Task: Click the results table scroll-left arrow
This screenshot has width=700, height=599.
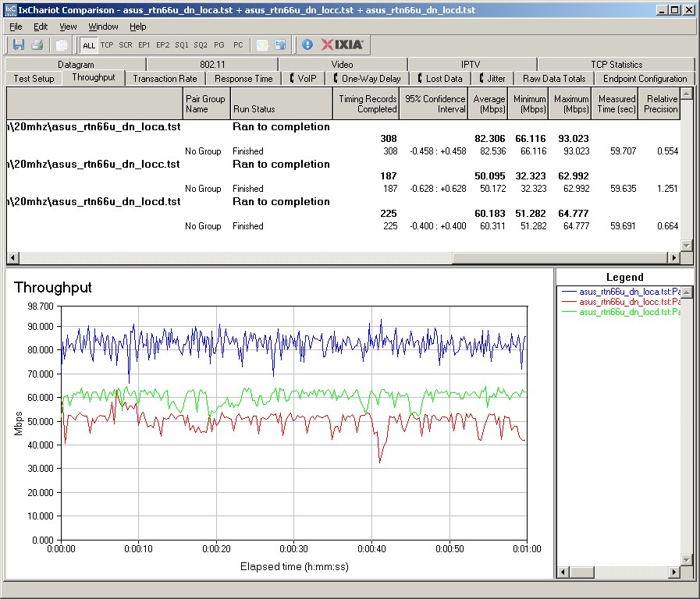Action: [x=12, y=257]
